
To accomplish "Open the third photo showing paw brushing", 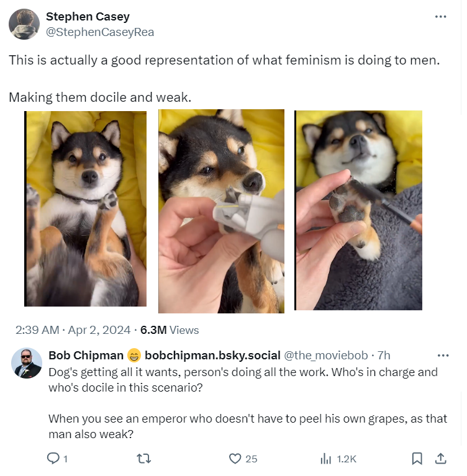I will coord(358,210).
